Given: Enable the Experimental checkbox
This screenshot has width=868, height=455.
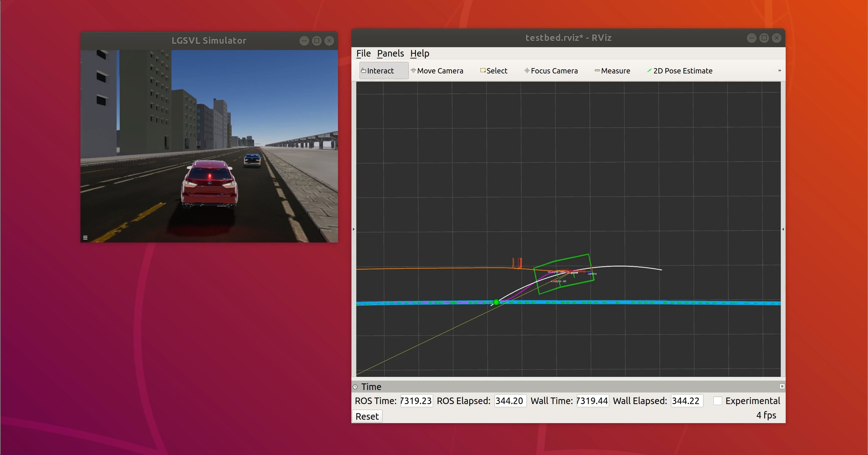Looking at the screenshot, I should 718,401.
